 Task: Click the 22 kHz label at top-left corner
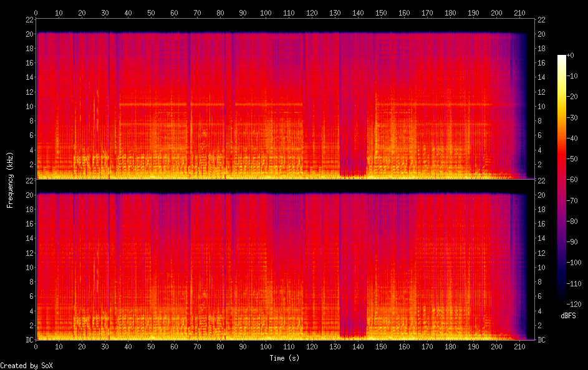point(27,21)
